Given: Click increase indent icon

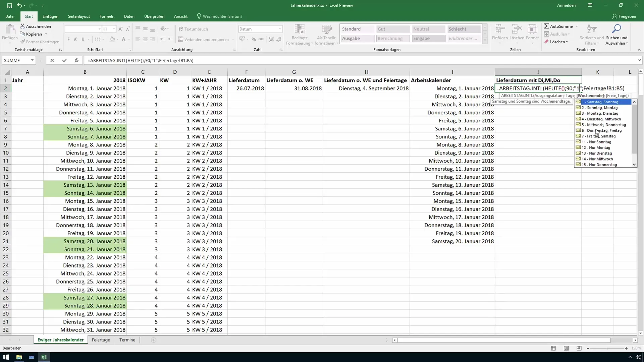Looking at the screenshot, I should (x=170, y=39).
